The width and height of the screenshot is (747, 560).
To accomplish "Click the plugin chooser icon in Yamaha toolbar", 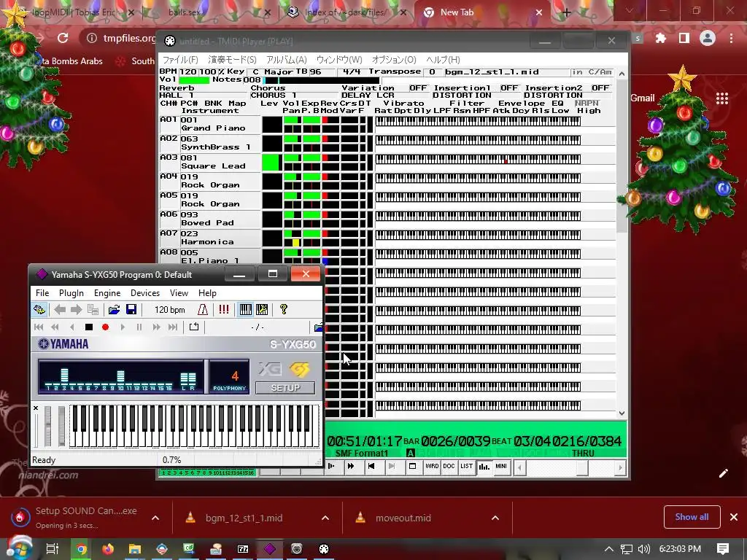I will tap(39, 309).
